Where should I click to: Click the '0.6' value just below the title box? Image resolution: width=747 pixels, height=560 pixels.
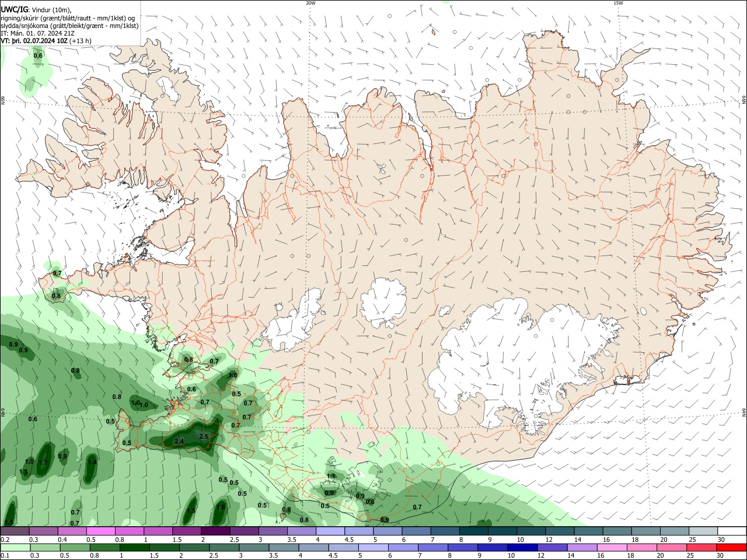point(38,55)
